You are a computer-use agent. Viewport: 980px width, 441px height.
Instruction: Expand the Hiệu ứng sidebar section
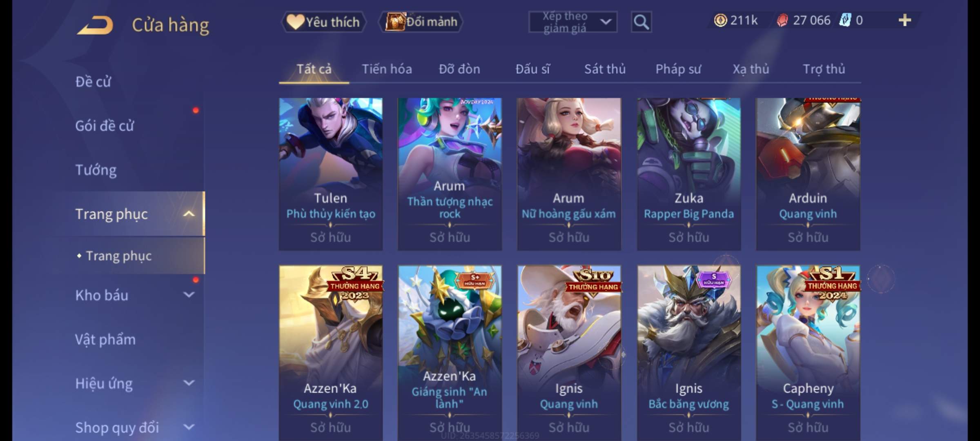click(189, 383)
